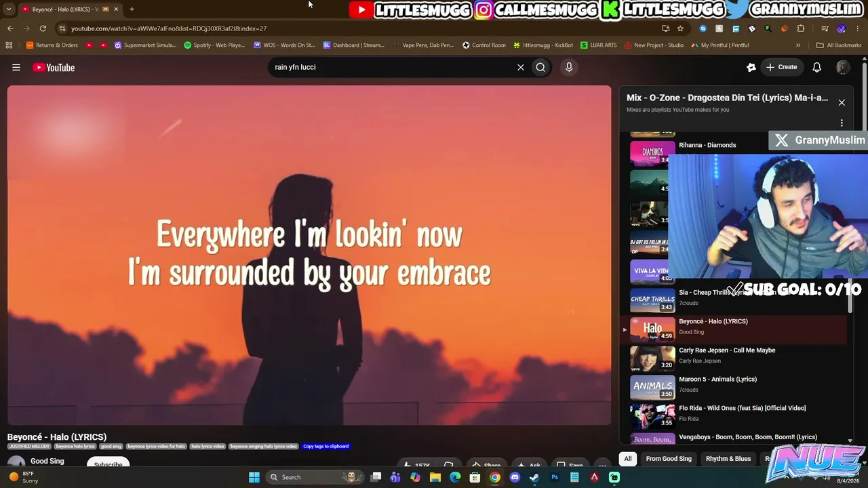Select the Rhythm & Blues filter chip

pyautogui.click(x=728, y=459)
